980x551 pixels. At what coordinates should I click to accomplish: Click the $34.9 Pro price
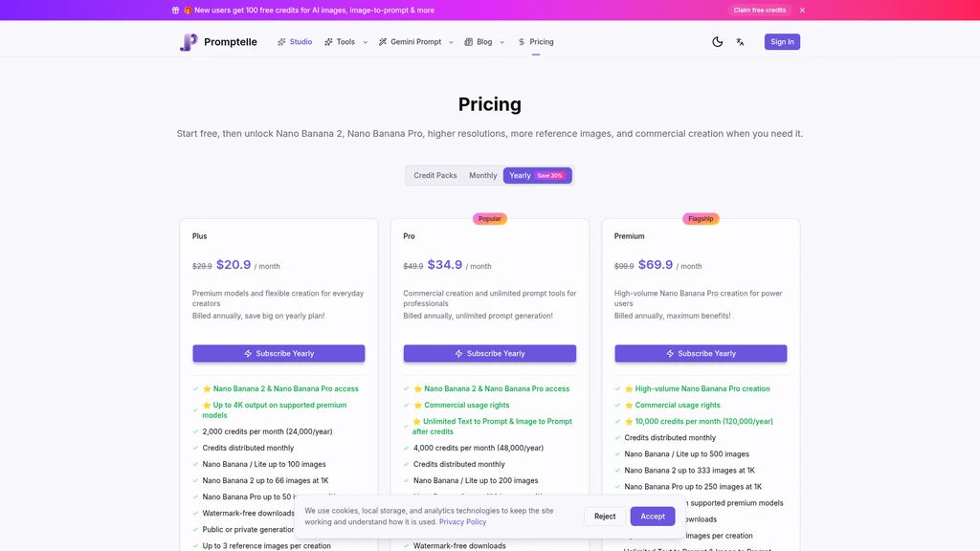click(445, 265)
